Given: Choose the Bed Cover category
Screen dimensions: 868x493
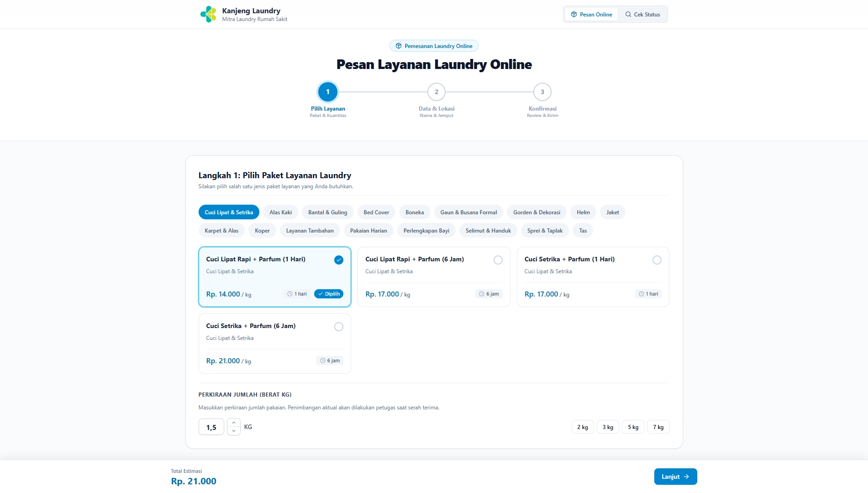Looking at the screenshot, I should pyautogui.click(x=377, y=212).
